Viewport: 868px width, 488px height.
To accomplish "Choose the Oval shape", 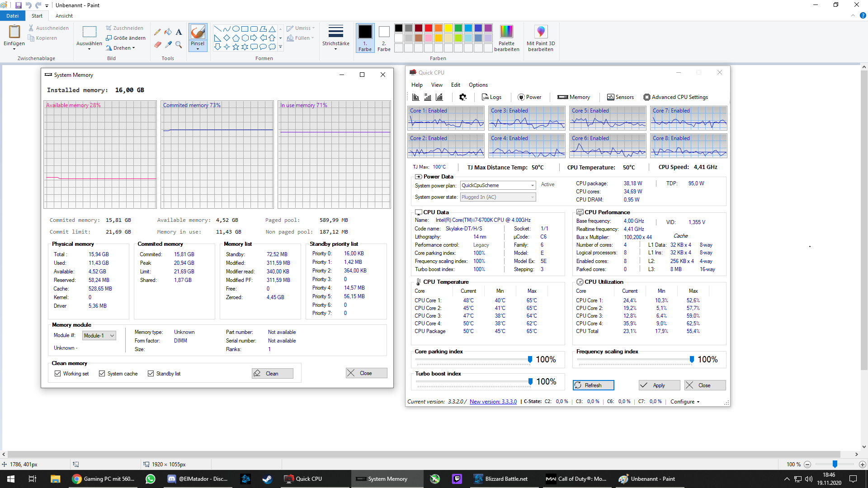I will [x=236, y=29].
